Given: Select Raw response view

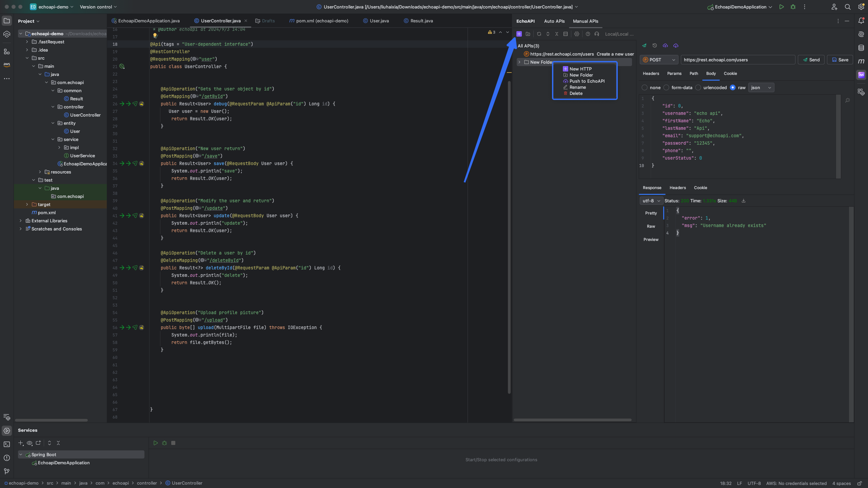Looking at the screenshot, I should [651, 226].
